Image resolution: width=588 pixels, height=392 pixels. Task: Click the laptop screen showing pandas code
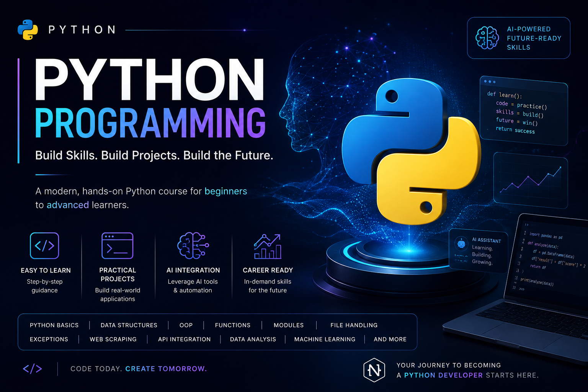tap(551, 258)
